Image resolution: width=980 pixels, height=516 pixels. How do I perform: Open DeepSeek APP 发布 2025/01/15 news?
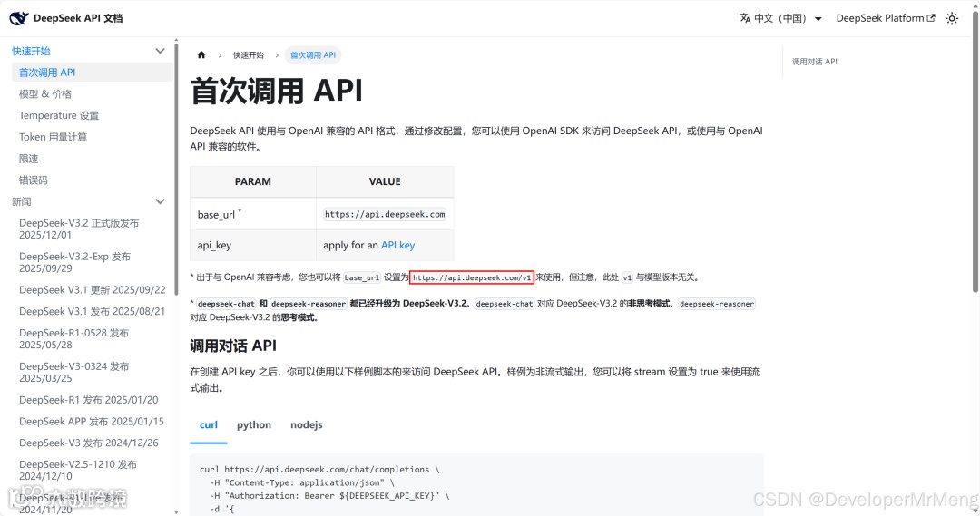[93, 421]
